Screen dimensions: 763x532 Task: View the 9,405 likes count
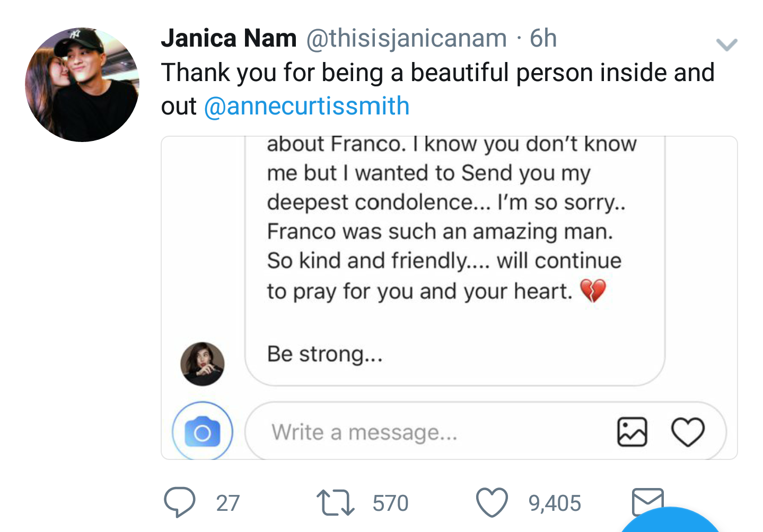[555, 503]
